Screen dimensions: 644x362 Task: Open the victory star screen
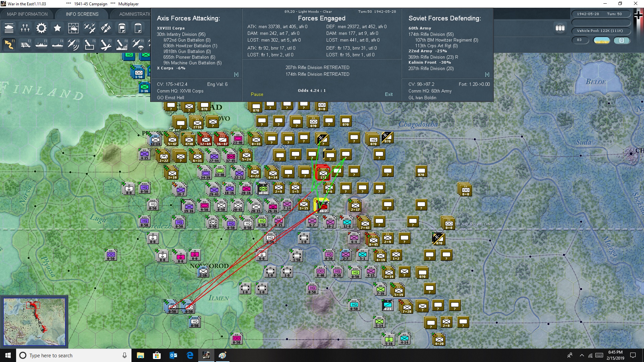pyautogui.click(x=57, y=28)
